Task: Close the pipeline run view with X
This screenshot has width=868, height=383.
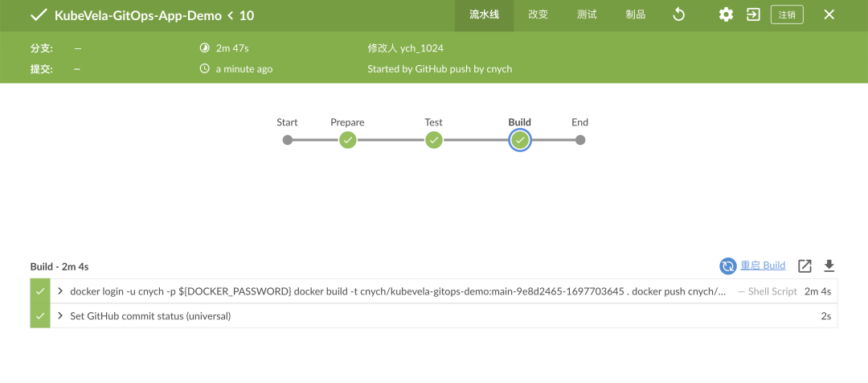Action: pyautogui.click(x=829, y=14)
